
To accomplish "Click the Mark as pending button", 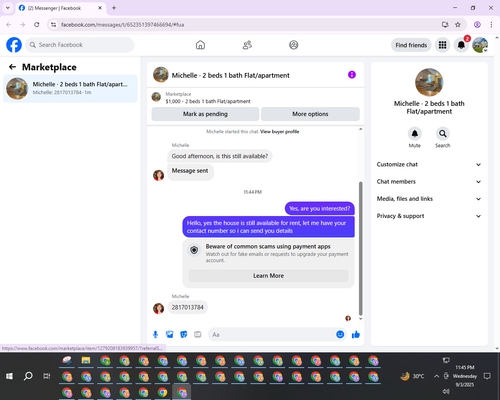I will tap(205, 114).
